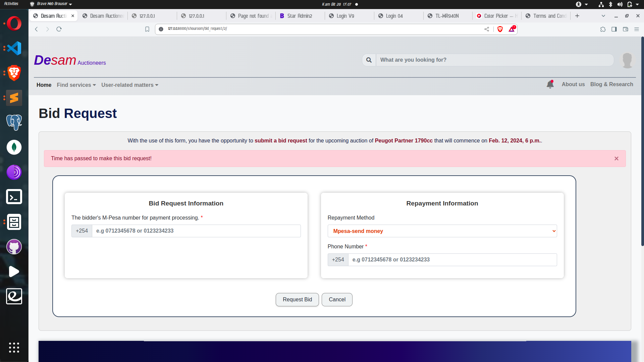644x362 pixels.
Task: Dismiss the time passed alert
Action: 616,159
